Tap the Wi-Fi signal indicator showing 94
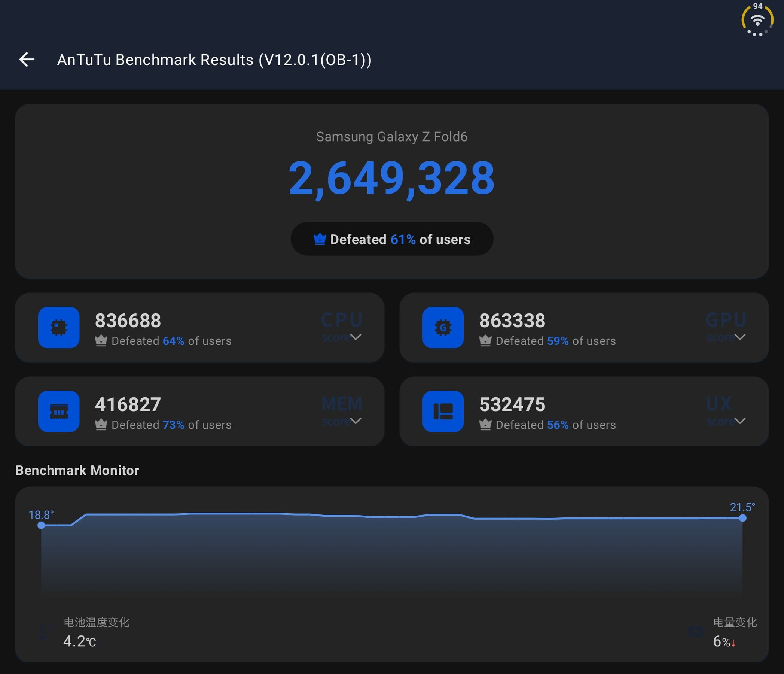Image resolution: width=784 pixels, height=674 pixels. coord(757,19)
